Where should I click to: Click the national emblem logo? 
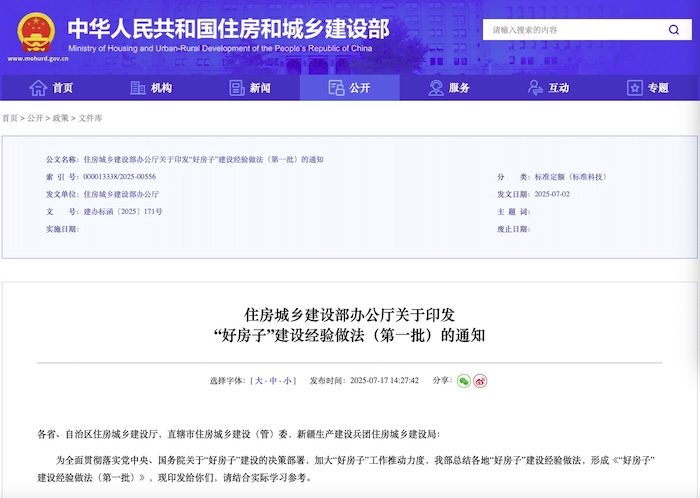pos(36,32)
